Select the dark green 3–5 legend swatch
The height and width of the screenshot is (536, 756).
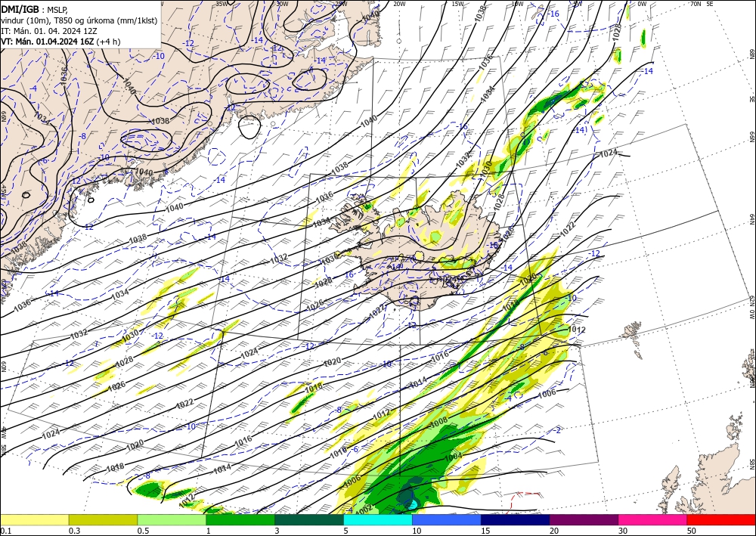[309, 519]
